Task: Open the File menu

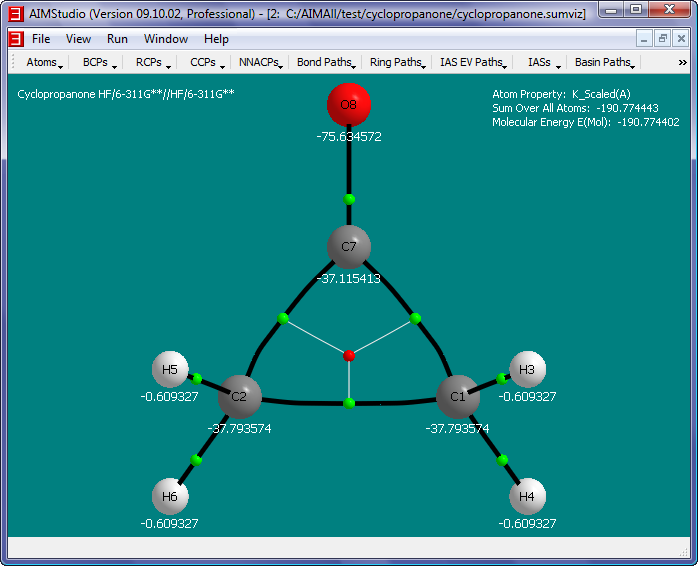Action: 41,39
